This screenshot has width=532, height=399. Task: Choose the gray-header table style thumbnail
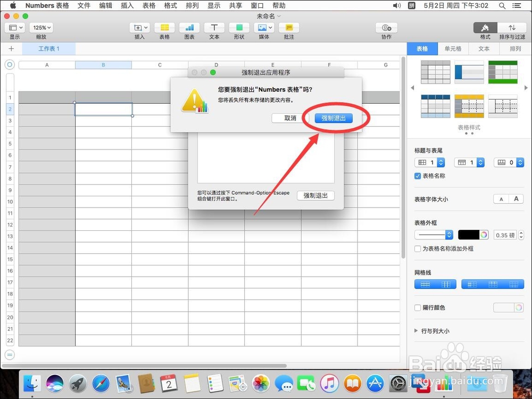coord(436,72)
